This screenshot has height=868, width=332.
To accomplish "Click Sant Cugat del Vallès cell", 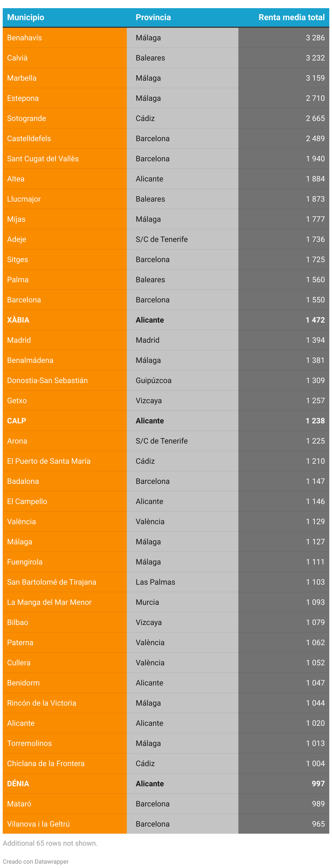I will click(43, 159).
